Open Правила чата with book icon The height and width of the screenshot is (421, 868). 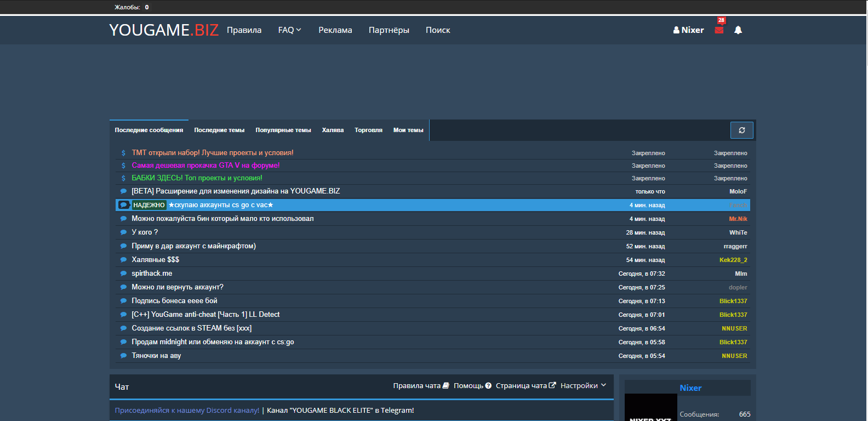coord(420,386)
